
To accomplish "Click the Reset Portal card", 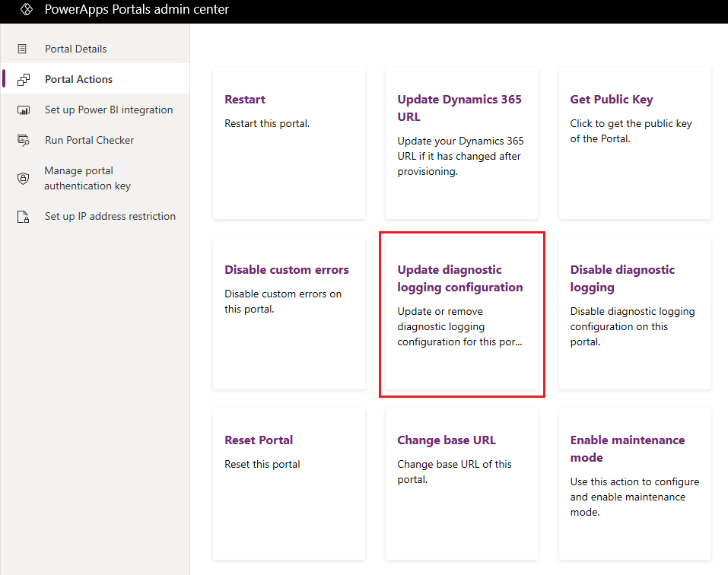I will [289, 484].
